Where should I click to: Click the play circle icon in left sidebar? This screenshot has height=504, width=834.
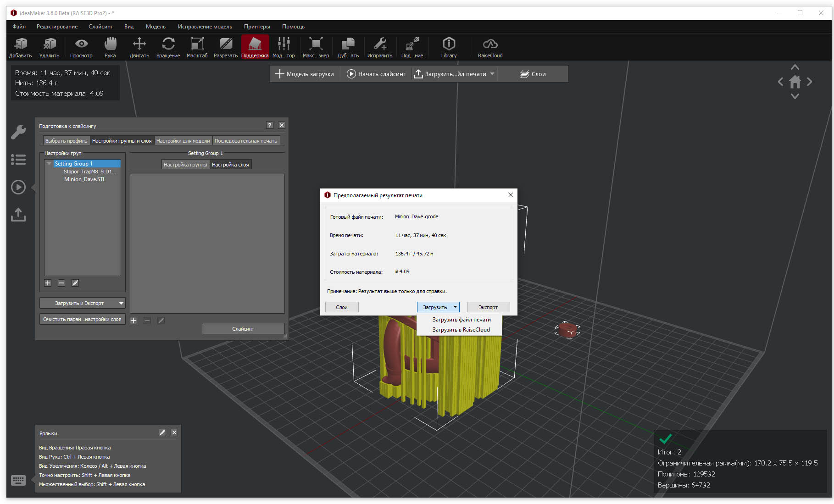point(18,187)
